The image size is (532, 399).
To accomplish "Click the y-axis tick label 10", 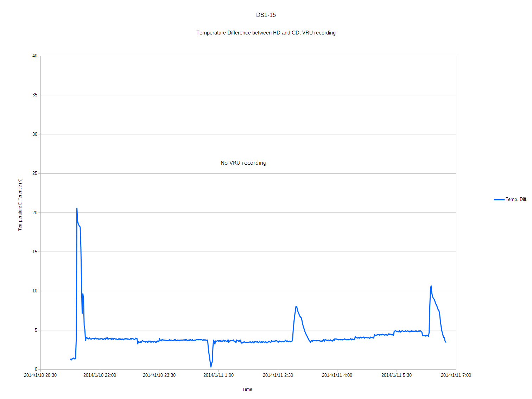I will [34, 291].
